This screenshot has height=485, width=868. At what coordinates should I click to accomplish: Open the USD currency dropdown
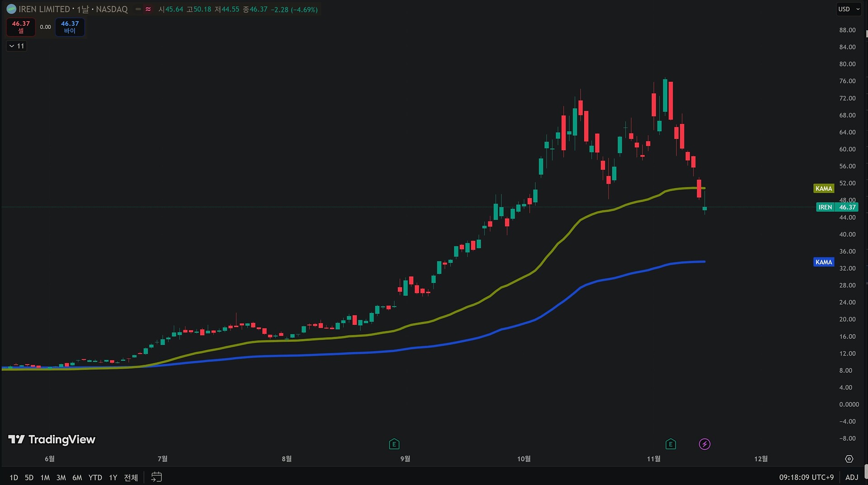pos(849,9)
